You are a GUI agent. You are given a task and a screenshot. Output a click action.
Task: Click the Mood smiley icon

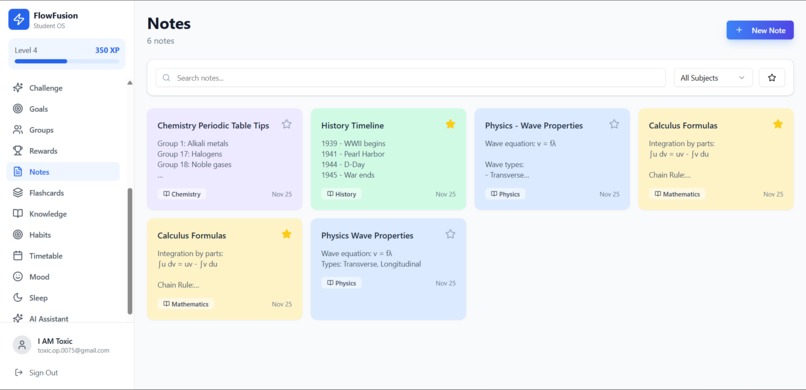pyautogui.click(x=18, y=276)
